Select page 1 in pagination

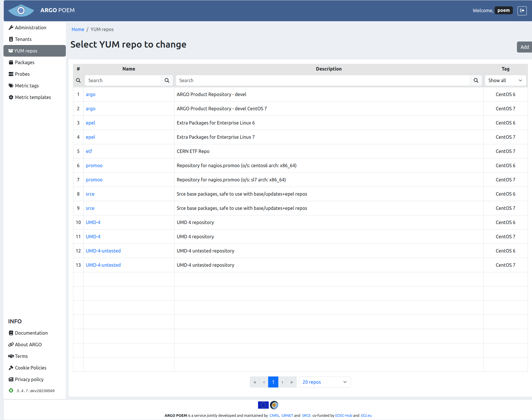pos(273,382)
